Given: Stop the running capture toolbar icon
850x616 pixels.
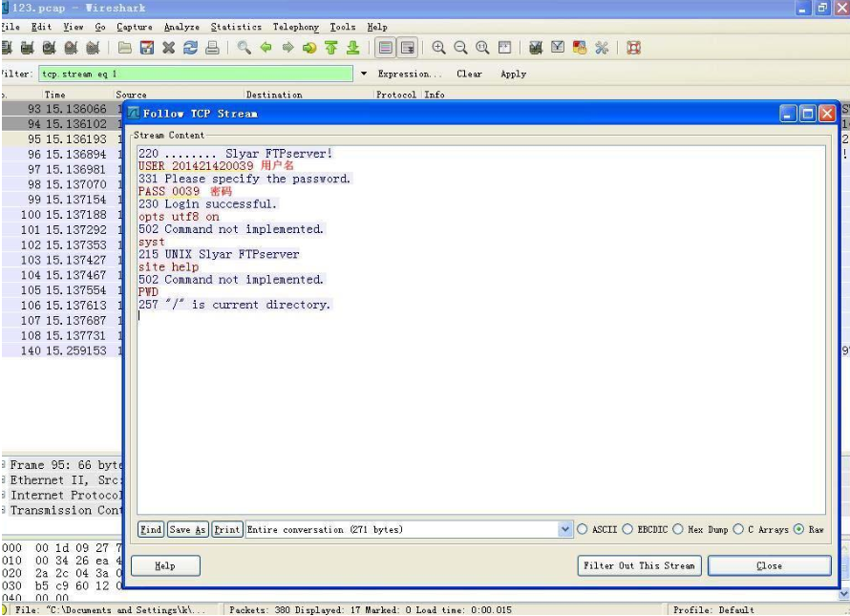Looking at the screenshot, I should pos(71,48).
